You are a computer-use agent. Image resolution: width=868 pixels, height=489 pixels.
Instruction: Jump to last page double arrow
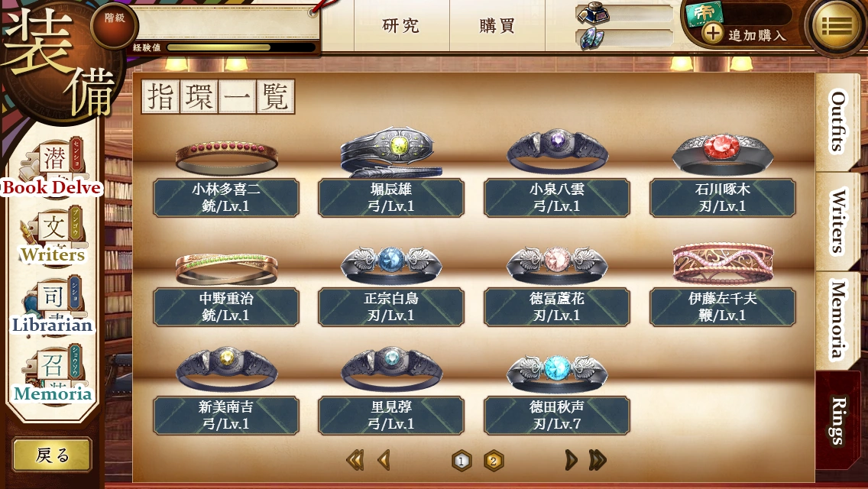pyautogui.click(x=598, y=460)
